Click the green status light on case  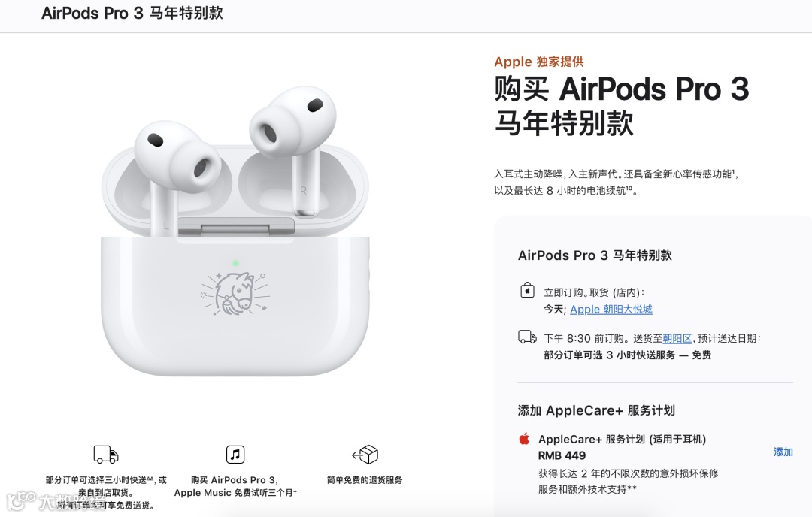click(235, 264)
